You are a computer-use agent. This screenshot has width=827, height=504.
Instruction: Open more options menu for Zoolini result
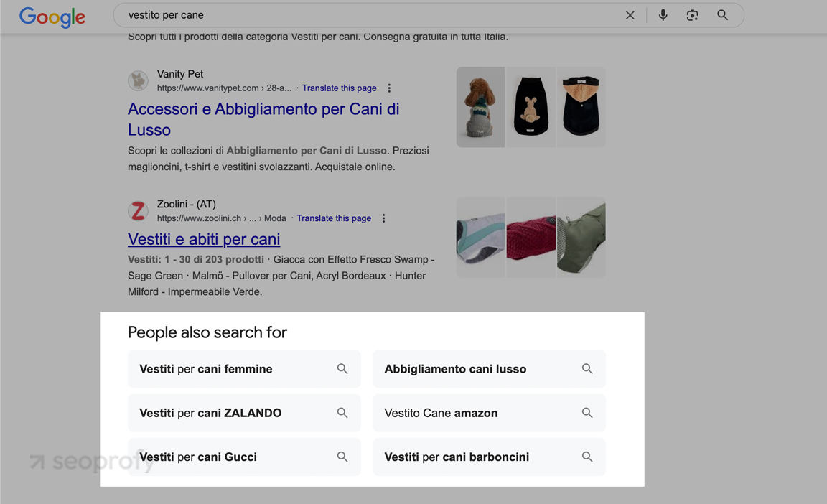coord(383,218)
